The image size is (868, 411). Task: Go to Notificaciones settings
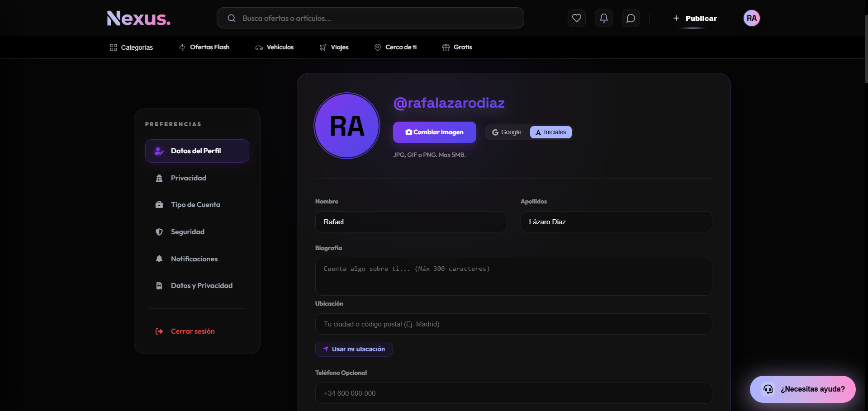[197, 259]
